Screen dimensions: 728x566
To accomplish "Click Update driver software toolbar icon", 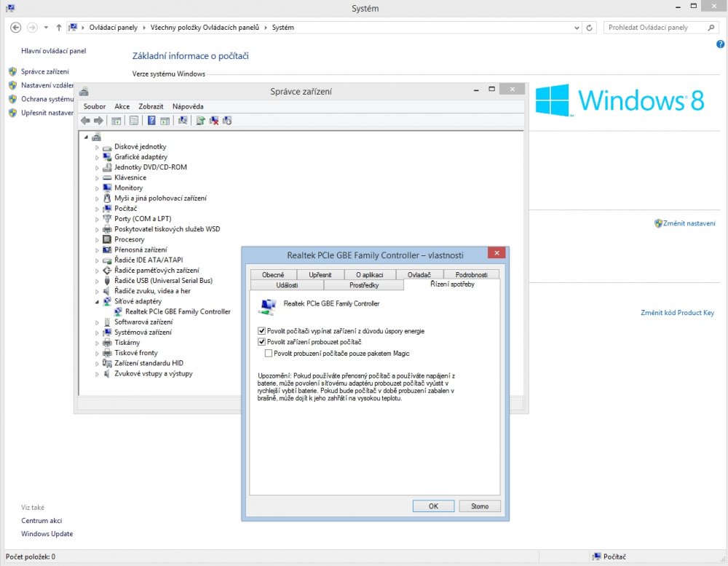I will (200, 121).
